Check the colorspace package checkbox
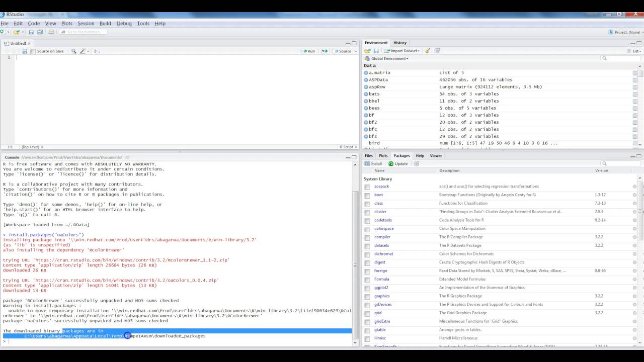Image resolution: width=644 pixels, height=362 pixels. click(367, 229)
